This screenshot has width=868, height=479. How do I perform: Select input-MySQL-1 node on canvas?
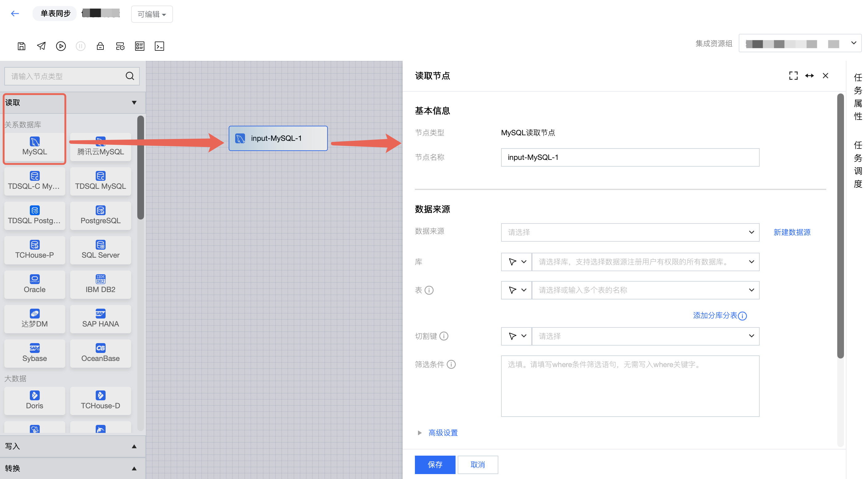tap(278, 138)
